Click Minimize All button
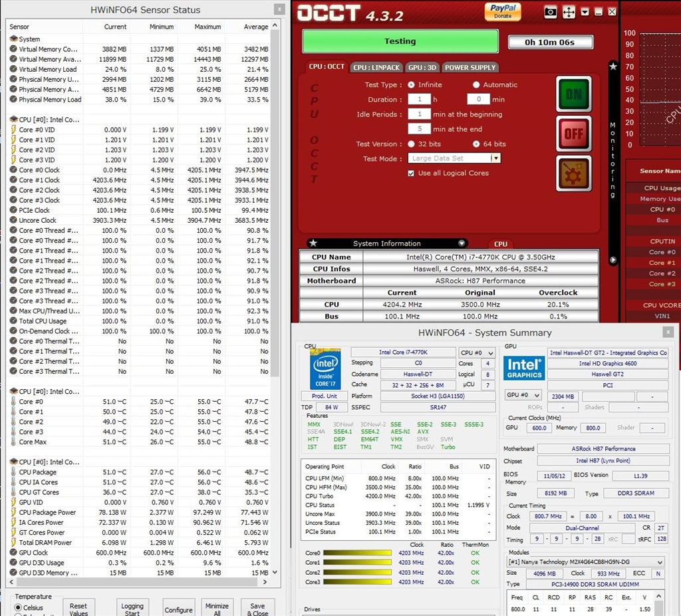681x616 pixels. [217, 607]
